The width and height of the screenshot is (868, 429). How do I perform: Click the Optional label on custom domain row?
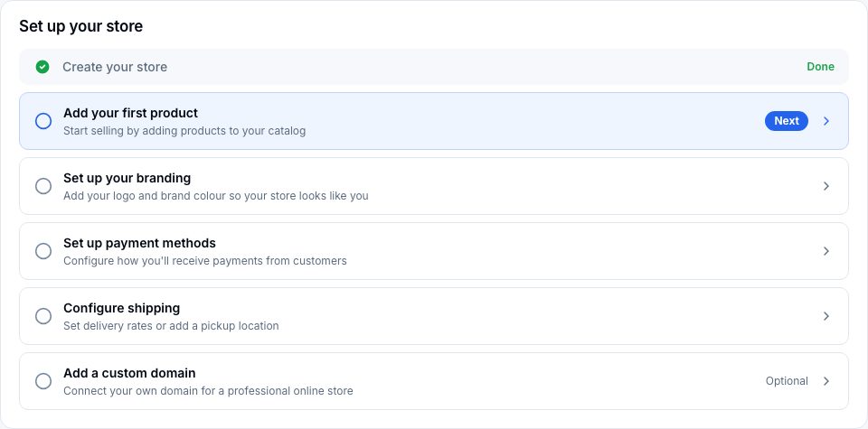coord(787,381)
